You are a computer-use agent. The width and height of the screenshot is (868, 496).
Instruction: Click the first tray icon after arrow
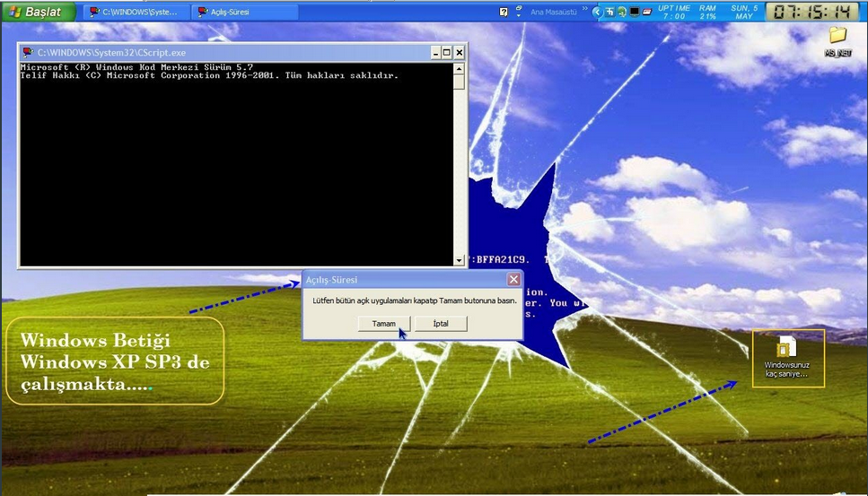tap(609, 12)
